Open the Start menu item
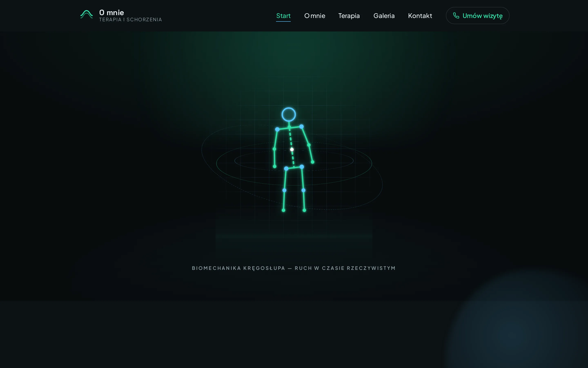This screenshot has height=368, width=588. (x=283, y=16)
